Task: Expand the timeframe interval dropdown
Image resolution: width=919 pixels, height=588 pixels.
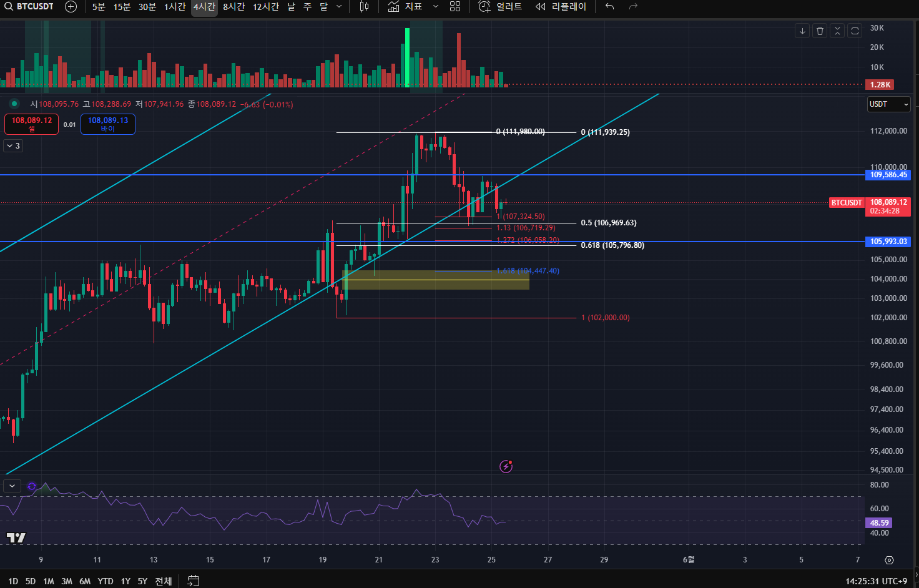Action: [x=339, y=7]
